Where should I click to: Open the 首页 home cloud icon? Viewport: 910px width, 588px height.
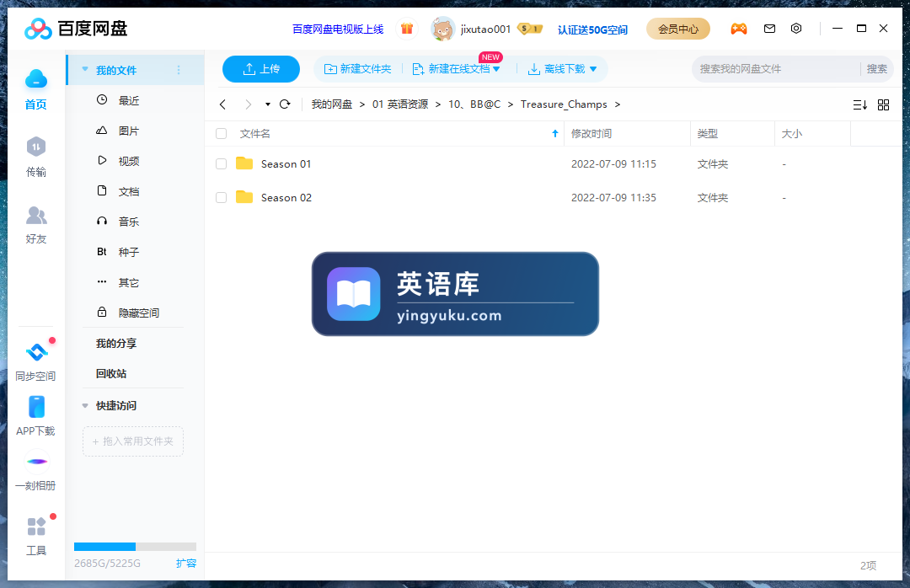36,79
